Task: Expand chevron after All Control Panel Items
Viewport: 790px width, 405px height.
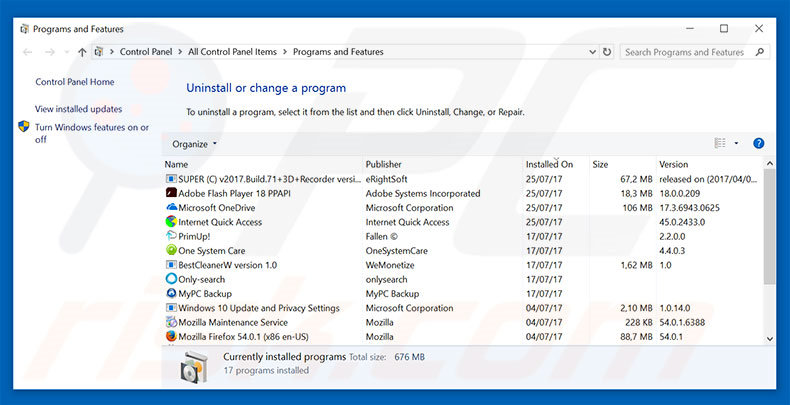Action: (x=285, y=52)
